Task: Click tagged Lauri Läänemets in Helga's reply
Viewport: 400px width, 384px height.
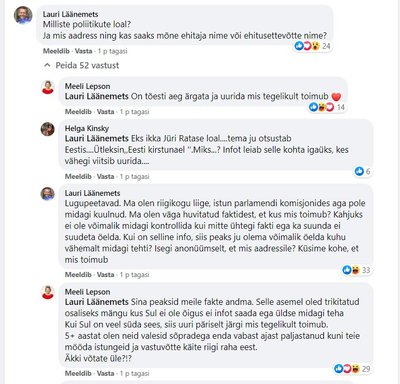Action: (x=97, y=138)
